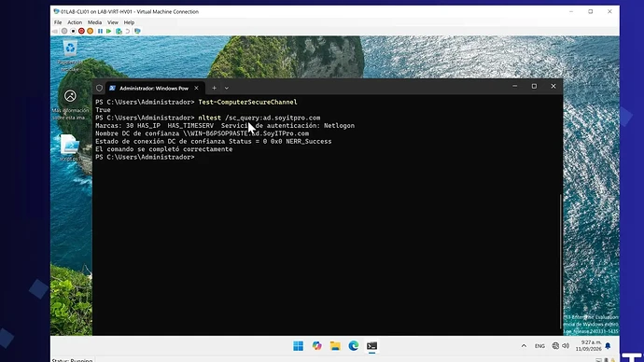Viewport: 644px width, 362px height.
Task: Click the Ctrl+Alt+Delete toolbar icon
Action: click(55, 31)
